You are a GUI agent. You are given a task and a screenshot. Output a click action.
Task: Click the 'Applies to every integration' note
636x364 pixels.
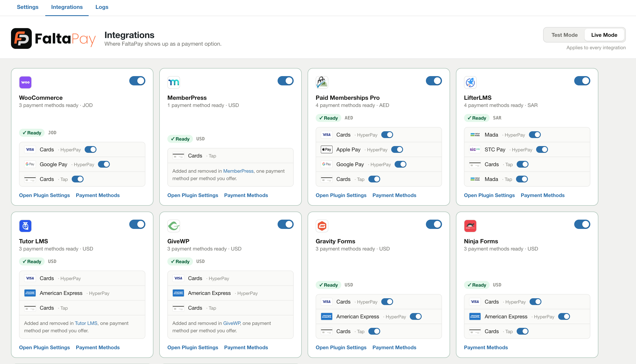pos(596,48)
